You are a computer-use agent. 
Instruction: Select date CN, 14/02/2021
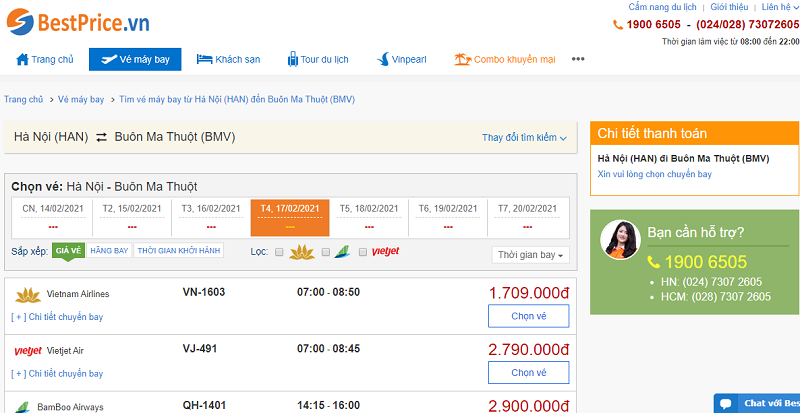[x=53, y=217]
